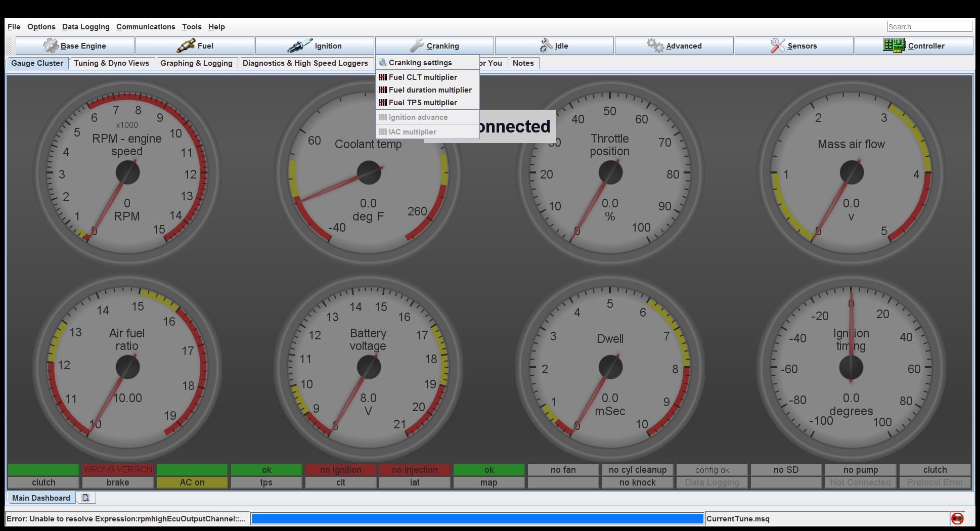980x531 pixels.
Task: Select the Main Dashboard tab
Action: point(41,498)
